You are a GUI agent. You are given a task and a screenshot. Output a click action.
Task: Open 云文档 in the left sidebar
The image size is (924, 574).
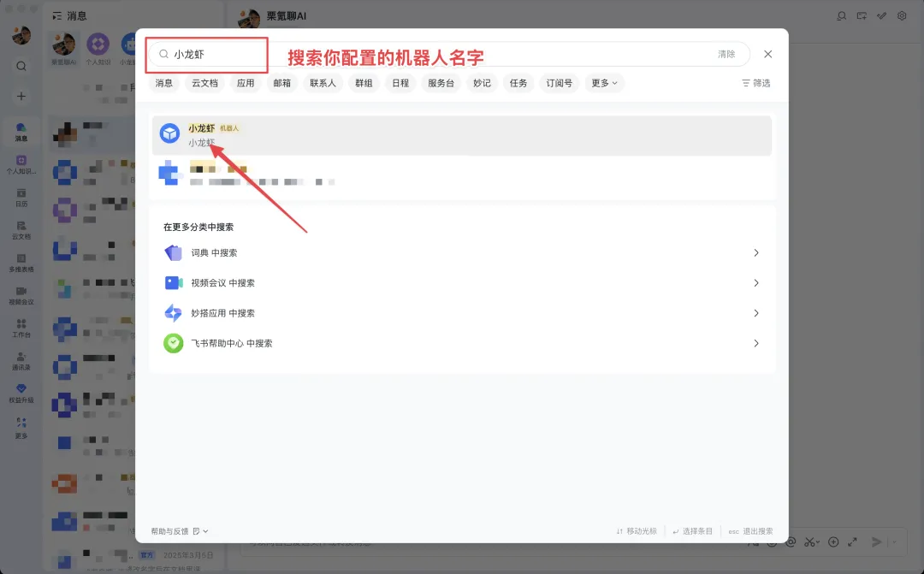coord(21,230)
